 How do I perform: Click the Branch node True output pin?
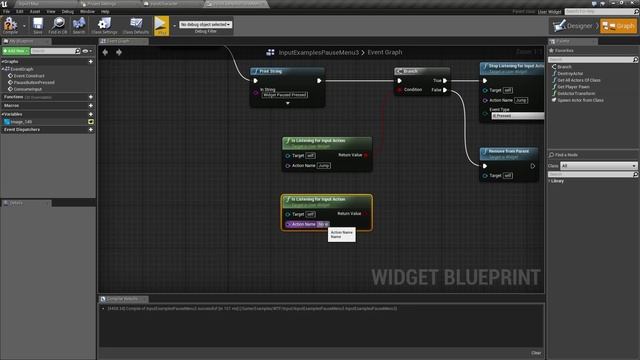point(445,81)
